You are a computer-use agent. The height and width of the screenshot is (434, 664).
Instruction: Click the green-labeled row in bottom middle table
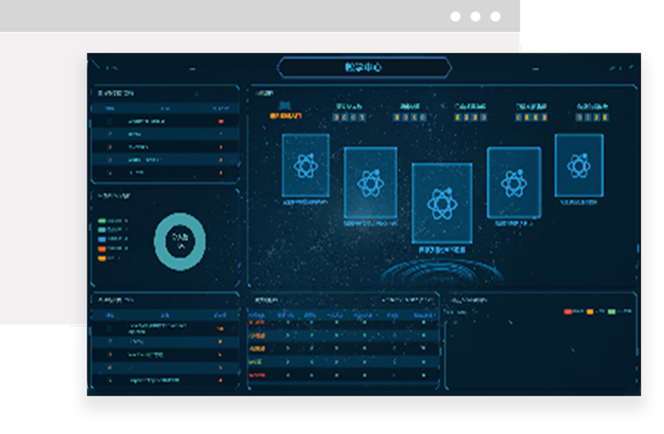point(343,362)
